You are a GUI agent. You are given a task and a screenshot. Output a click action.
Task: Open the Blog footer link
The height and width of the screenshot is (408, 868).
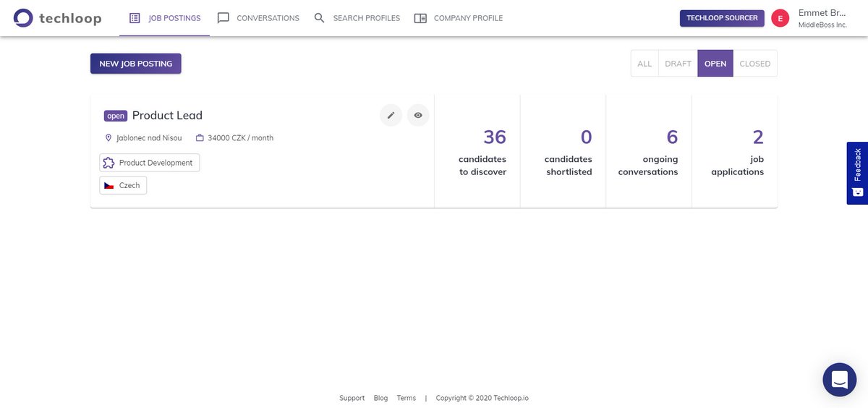380,398
